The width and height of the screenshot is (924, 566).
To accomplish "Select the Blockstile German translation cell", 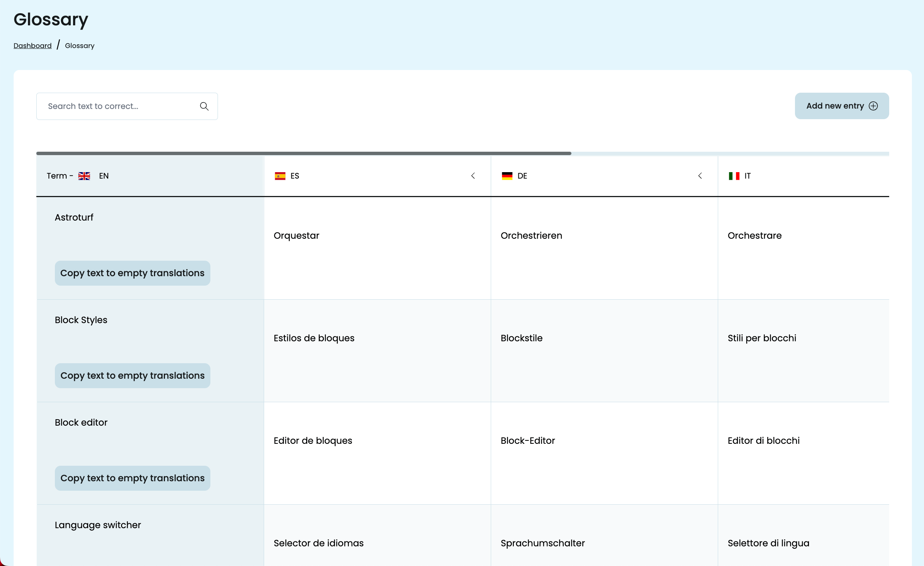I will (521, 338).
